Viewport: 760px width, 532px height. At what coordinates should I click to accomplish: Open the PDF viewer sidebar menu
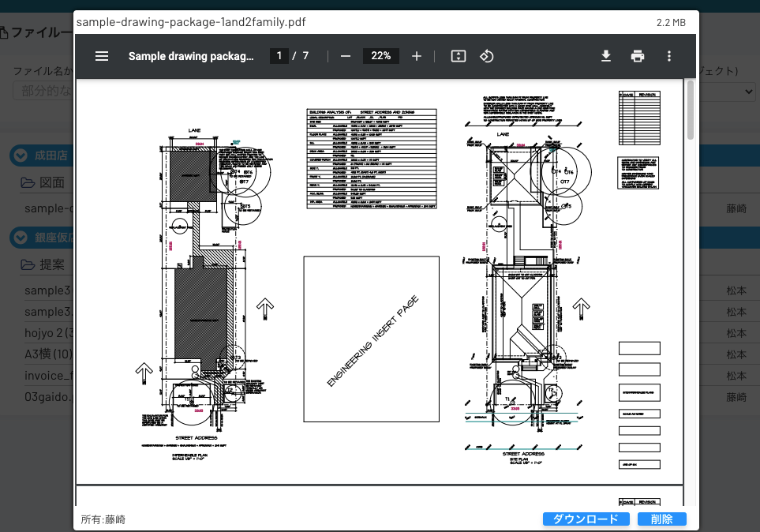[102, 56]
